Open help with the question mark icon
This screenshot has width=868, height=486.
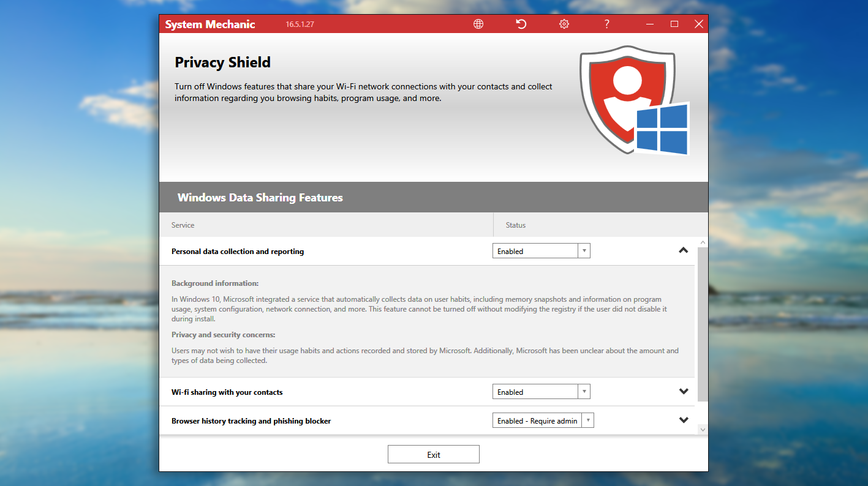click(x=606, y=24)
